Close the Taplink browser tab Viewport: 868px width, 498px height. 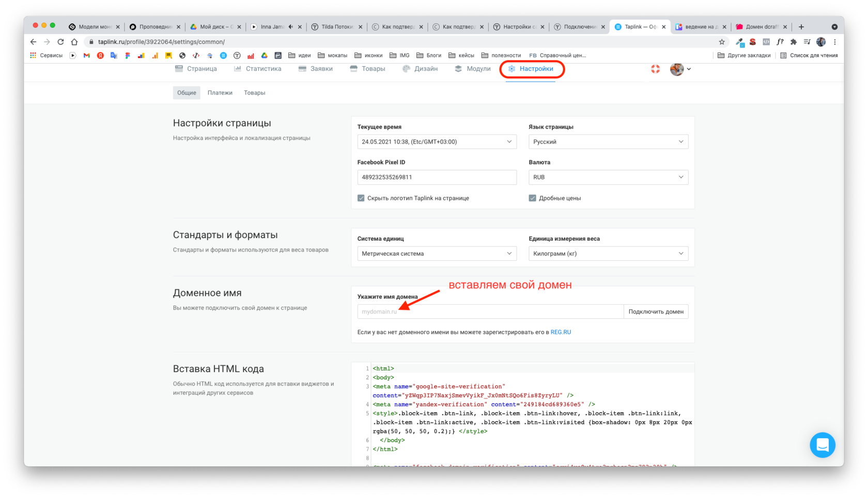point(664,27)
